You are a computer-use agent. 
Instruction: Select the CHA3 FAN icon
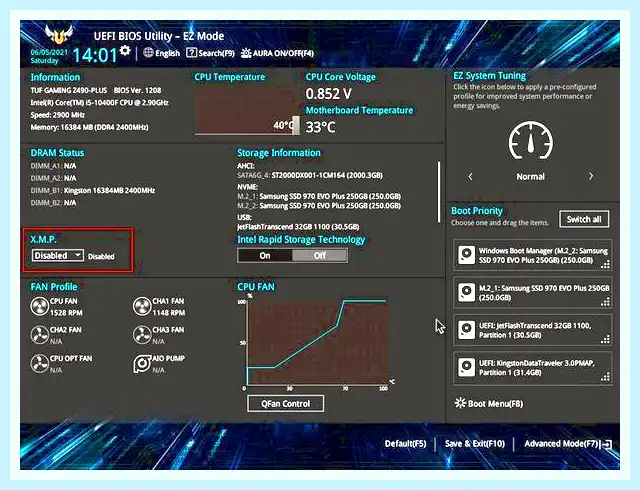pyautogui.click(x=142, y=335)
